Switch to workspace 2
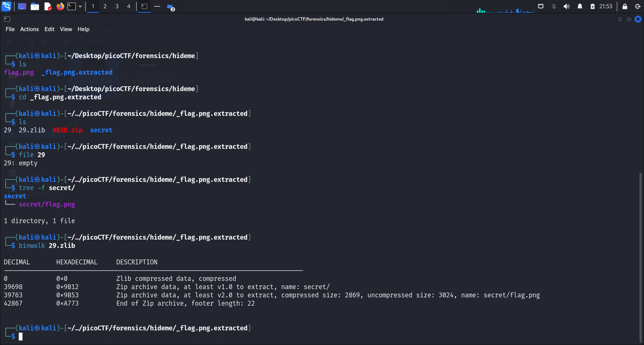Screen dimensions: 644x345 pos(105,6)
